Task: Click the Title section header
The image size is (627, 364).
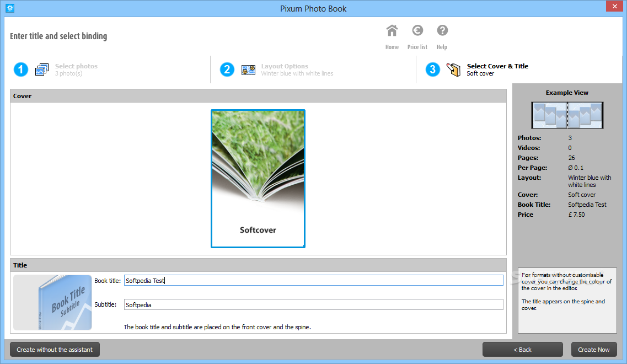Action: click(x=258, y=265)
